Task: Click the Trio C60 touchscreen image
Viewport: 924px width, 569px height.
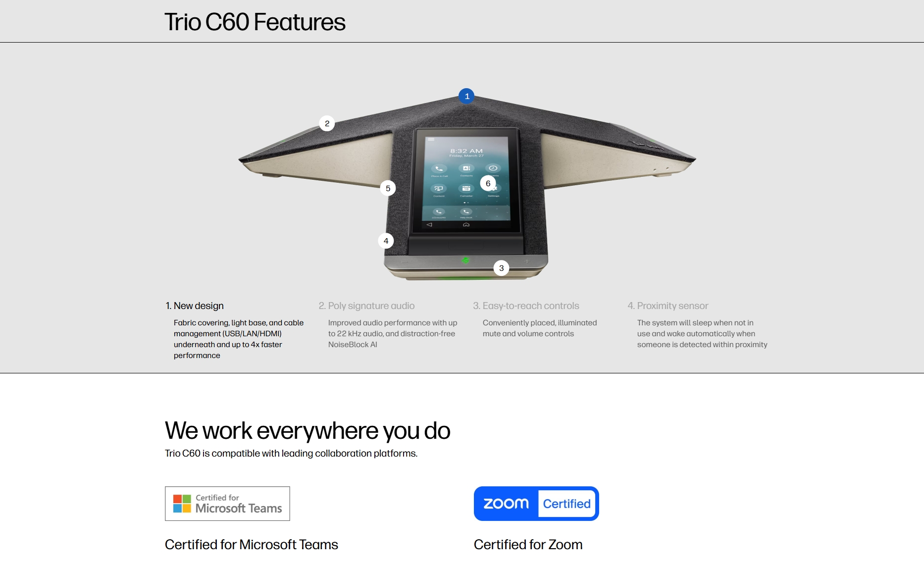Action: [466, 181]
